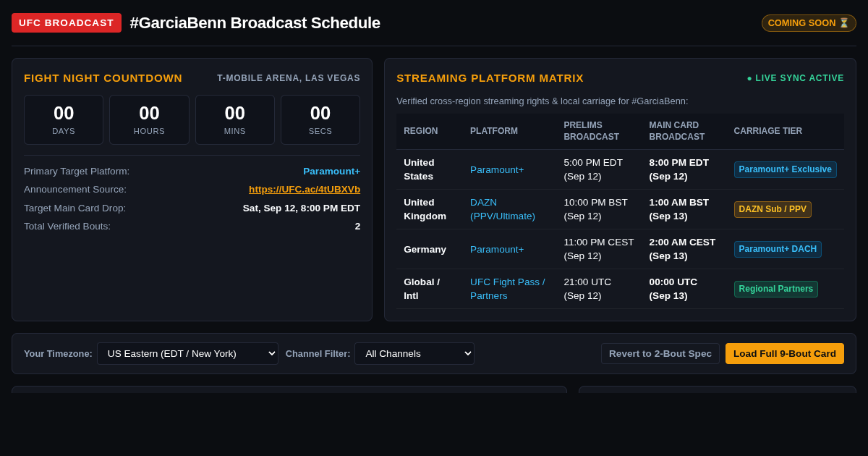The width and height of the screenshot is (868, 456).
Task: Click Load Full 9-Bout Card button
Action: [x=785, y=353]
